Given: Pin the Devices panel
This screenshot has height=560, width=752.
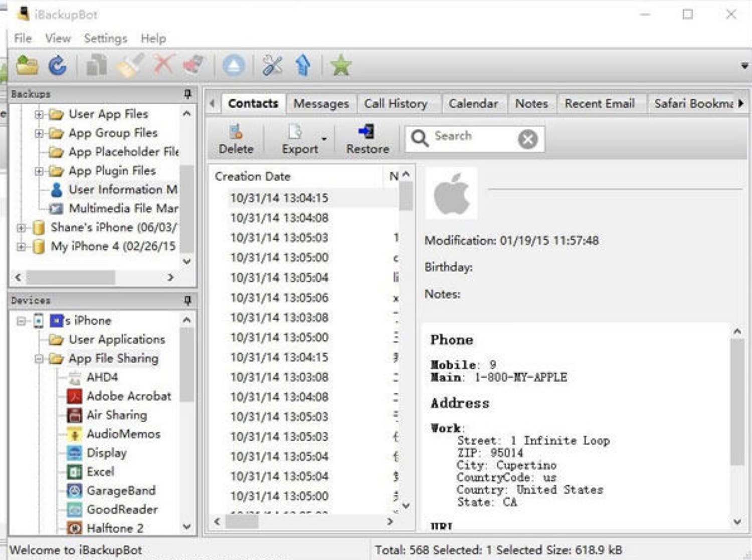Looking at the screenshot, I should pos(187,300).
